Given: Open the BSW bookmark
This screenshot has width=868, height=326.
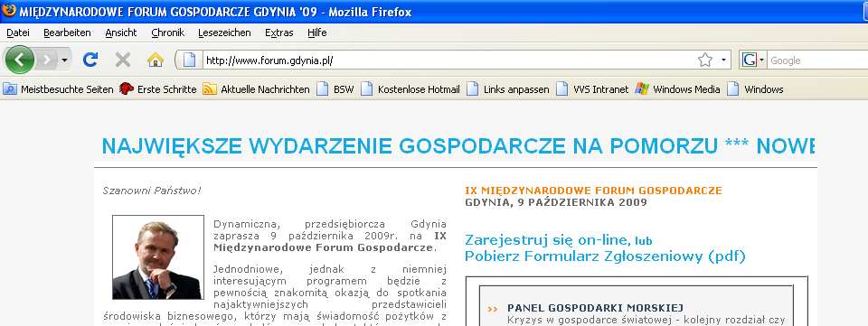Looking at the screenshot, I should (335, 89).
